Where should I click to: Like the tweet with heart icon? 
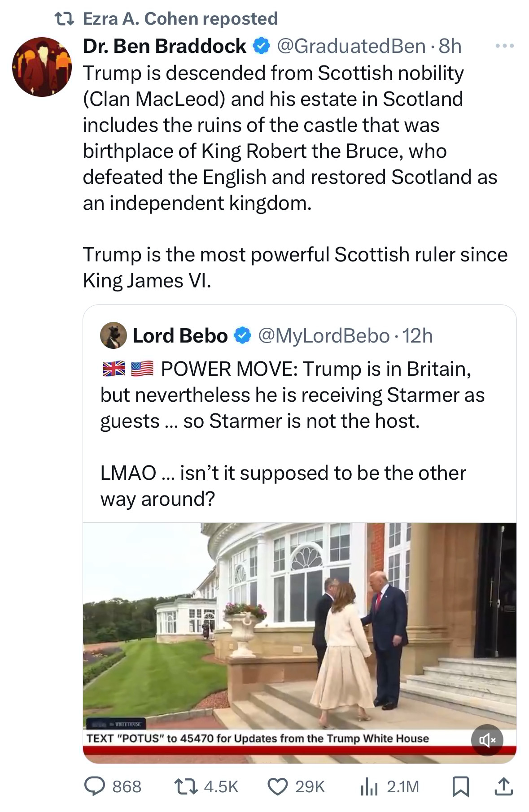click(278, 786)
